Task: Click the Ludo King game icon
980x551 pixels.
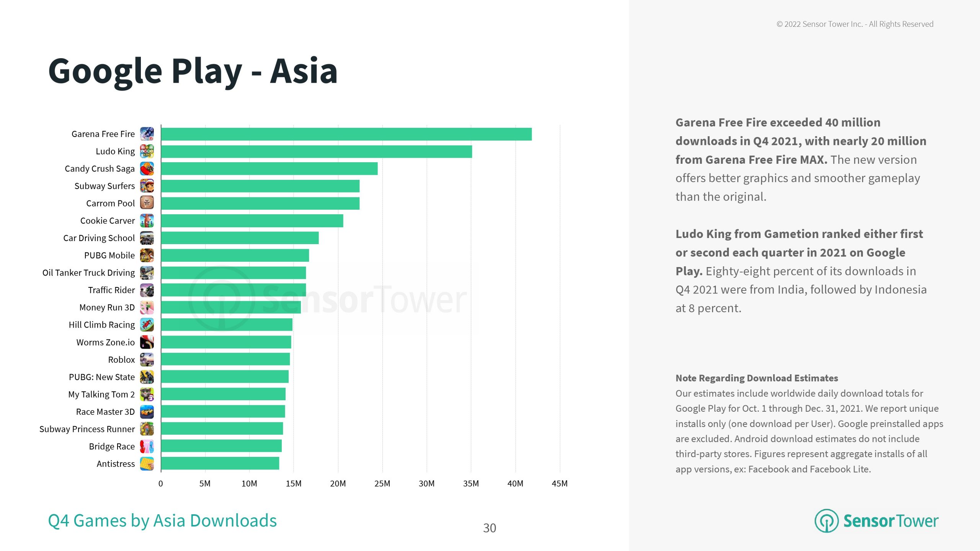Action: (x=147, y=152)
